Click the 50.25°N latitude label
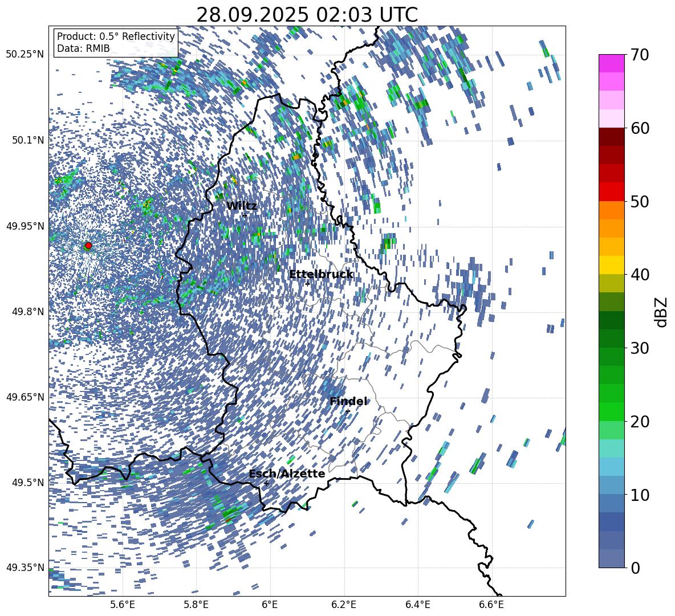Image resolution: width=675 pixels, height=616 pixels. [25, 55]
